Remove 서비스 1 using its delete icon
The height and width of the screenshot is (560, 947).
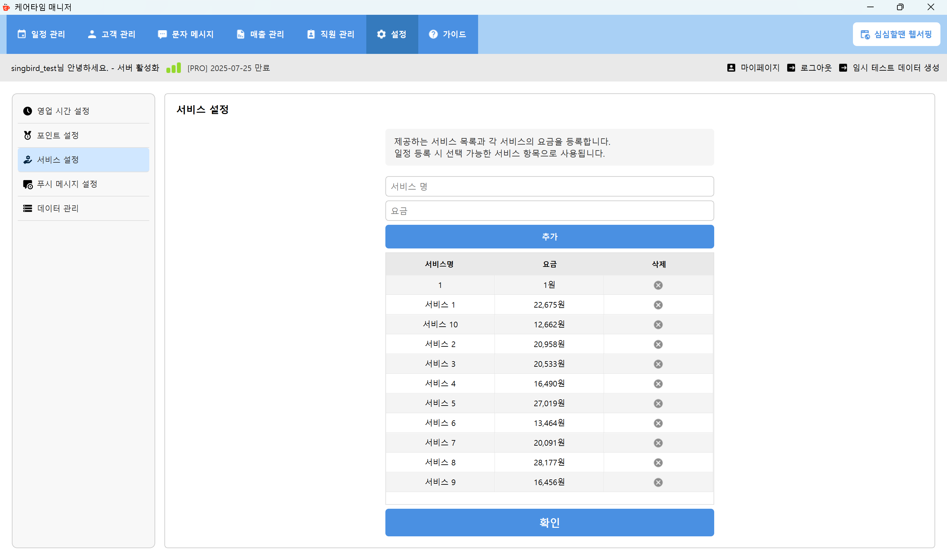(x=658, y=305)
